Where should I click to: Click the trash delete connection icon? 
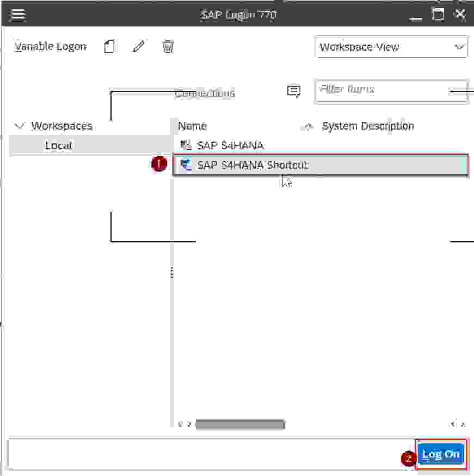(168, 47)
